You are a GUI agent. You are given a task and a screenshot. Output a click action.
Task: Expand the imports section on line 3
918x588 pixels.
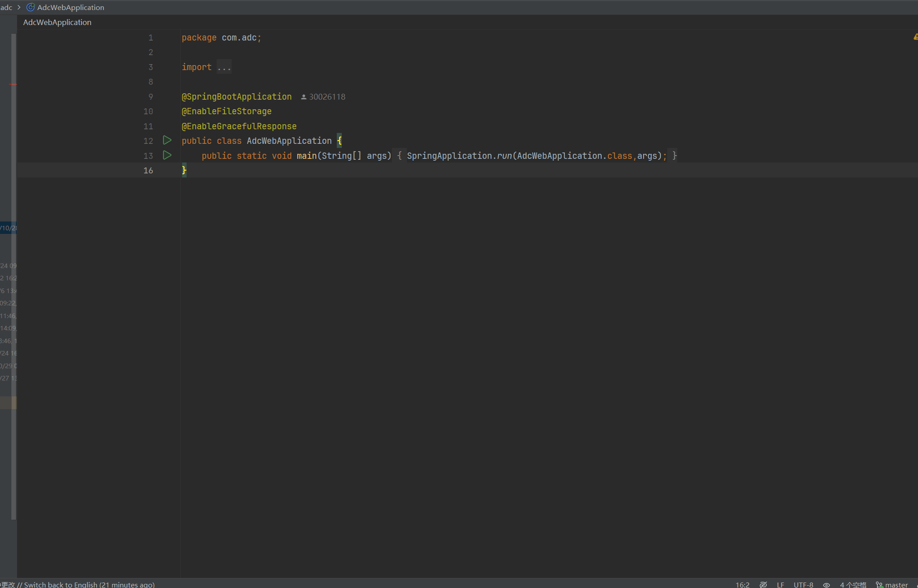(x=224, y=67)
